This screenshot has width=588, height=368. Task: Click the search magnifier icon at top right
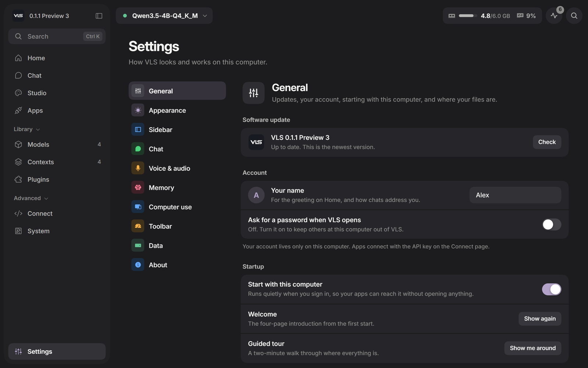[574, 16]
